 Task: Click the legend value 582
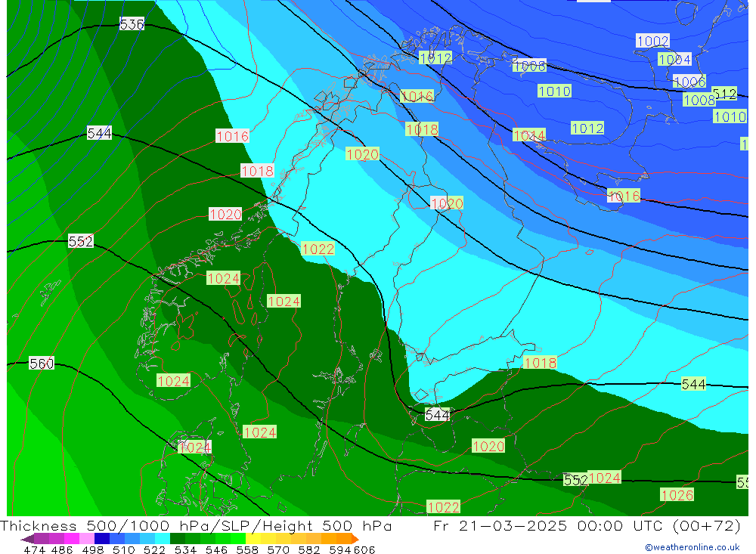pyautogui.click(x=309, y=549)
